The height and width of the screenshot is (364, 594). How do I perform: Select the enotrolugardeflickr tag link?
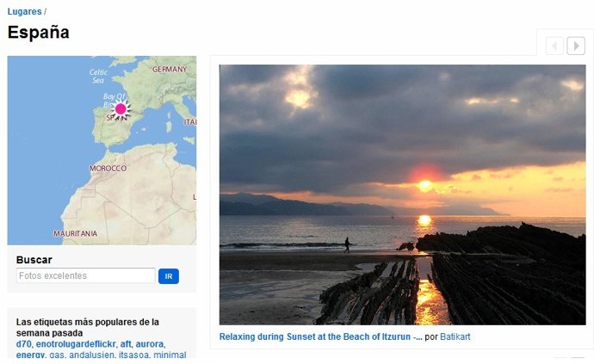pyautogui.click(x=76, y=344)
